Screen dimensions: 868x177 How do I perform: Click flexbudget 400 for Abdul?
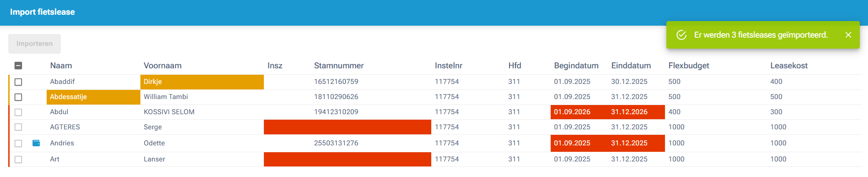tap(674, 112)
